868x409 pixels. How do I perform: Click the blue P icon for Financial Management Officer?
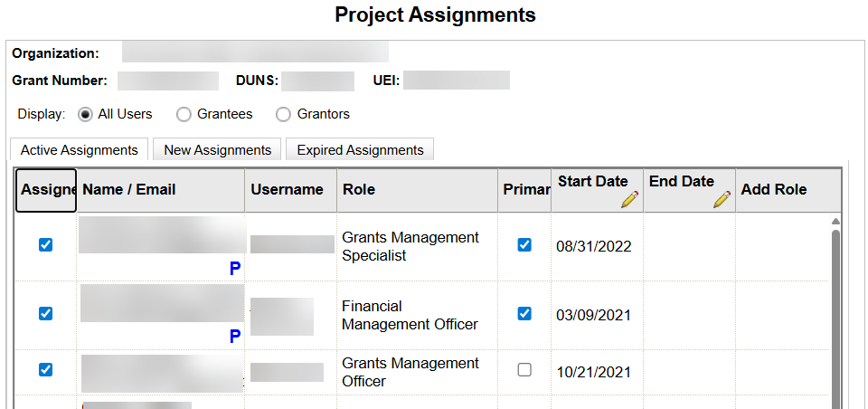[235, 337]
